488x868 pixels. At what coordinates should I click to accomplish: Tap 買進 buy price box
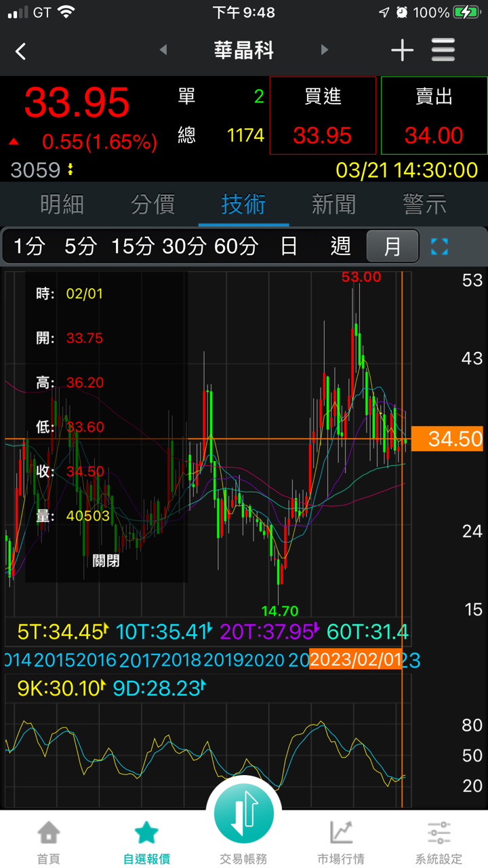323,115
